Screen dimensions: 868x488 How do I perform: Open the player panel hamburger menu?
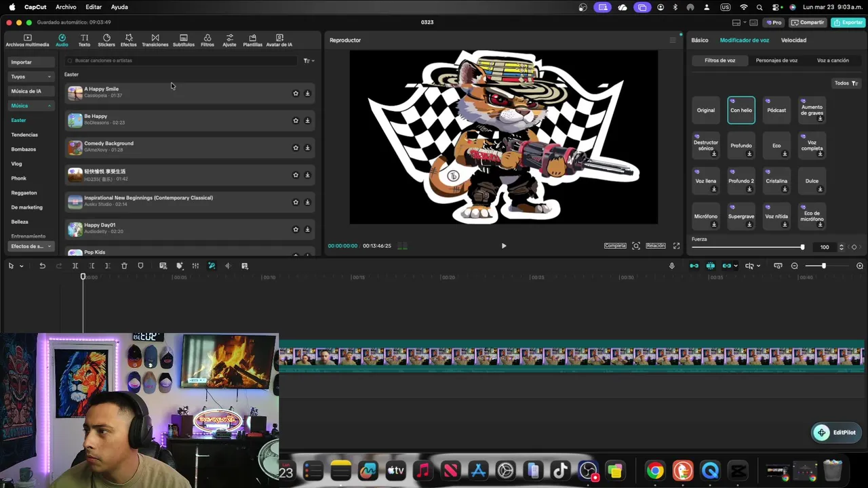(673, 40)
